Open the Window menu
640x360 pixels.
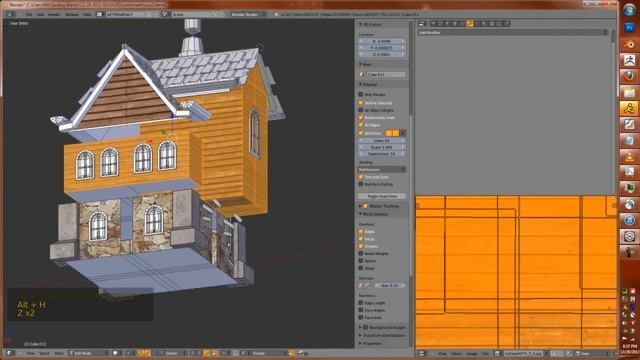pos(72,14)
